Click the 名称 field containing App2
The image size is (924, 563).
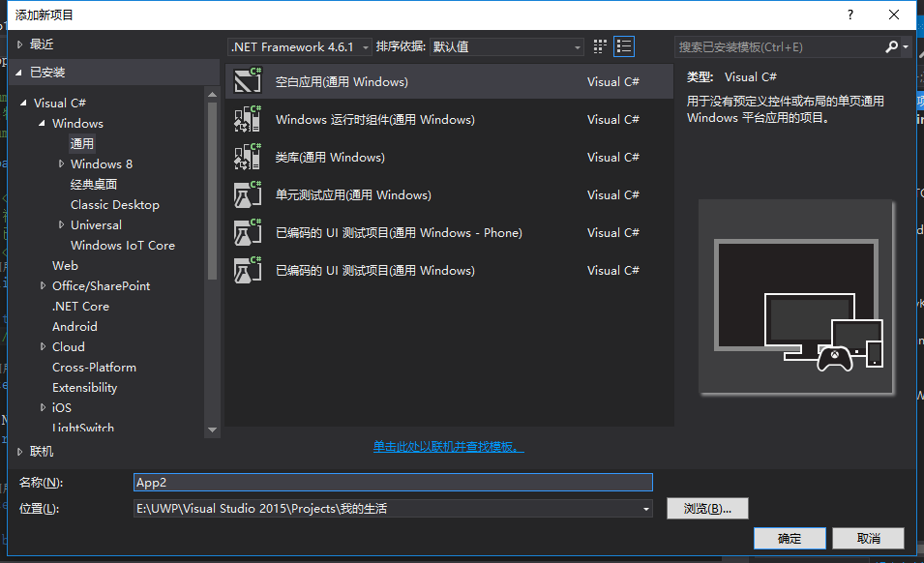(393, 483)
